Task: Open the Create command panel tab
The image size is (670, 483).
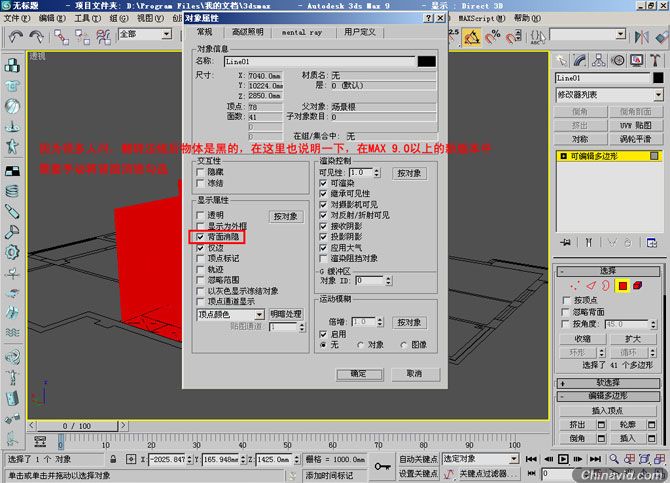Action: 561,61
